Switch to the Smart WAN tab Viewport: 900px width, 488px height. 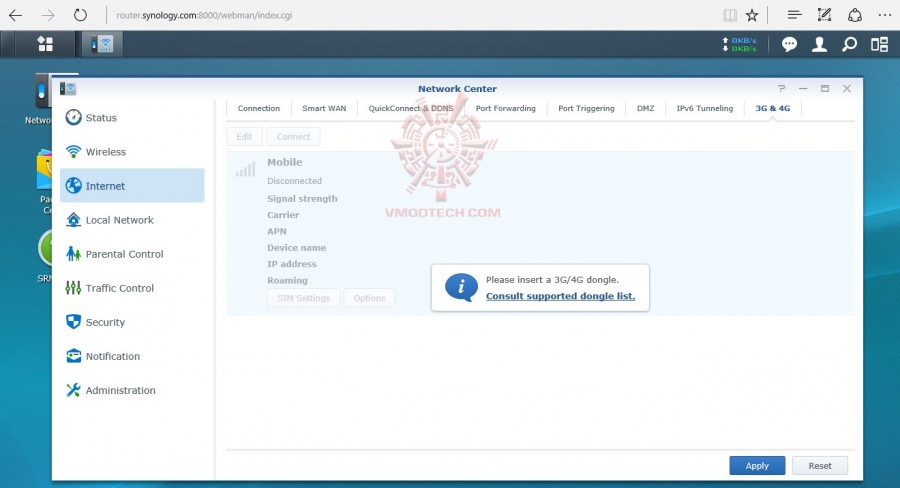[x=324, y=108]
